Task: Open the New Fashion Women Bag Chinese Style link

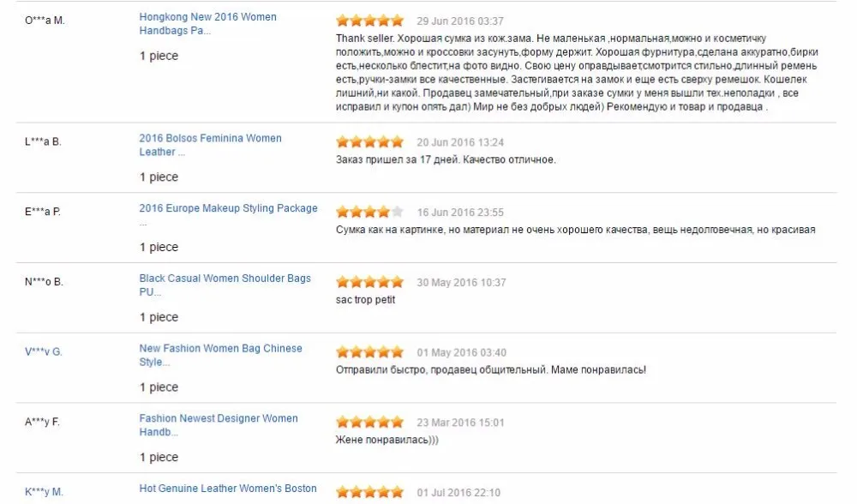Action: click(220, 355)
